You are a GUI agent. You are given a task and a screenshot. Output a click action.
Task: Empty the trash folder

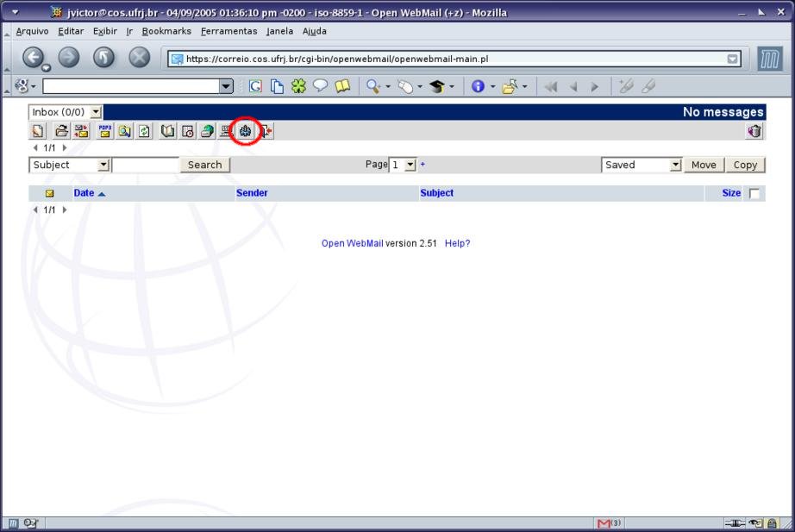click(x=754, y=131)
